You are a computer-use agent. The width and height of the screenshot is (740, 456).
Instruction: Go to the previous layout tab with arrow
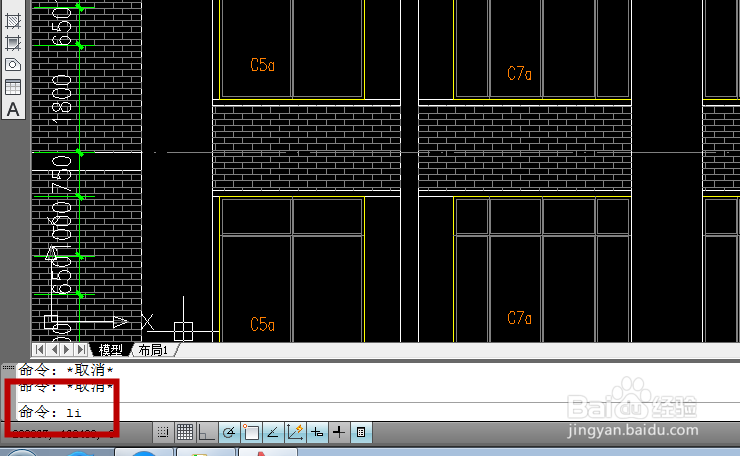(x=54, y=350)
